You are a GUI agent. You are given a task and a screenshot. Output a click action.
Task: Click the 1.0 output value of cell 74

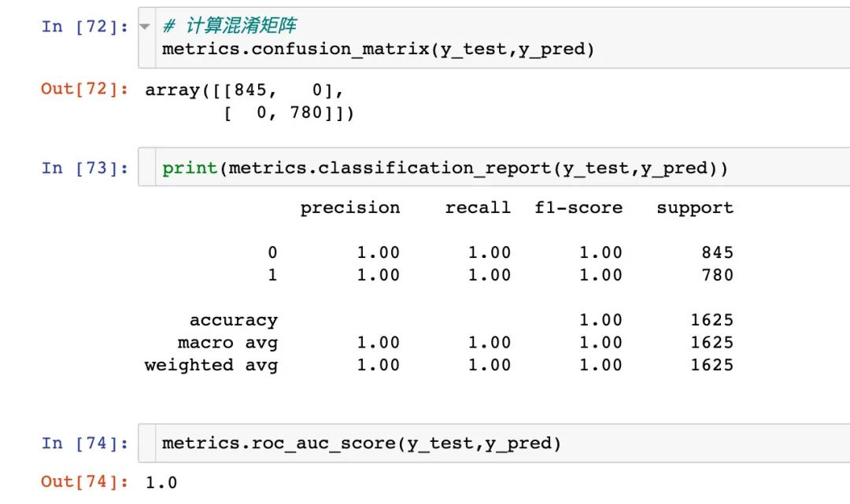(161, 482)
